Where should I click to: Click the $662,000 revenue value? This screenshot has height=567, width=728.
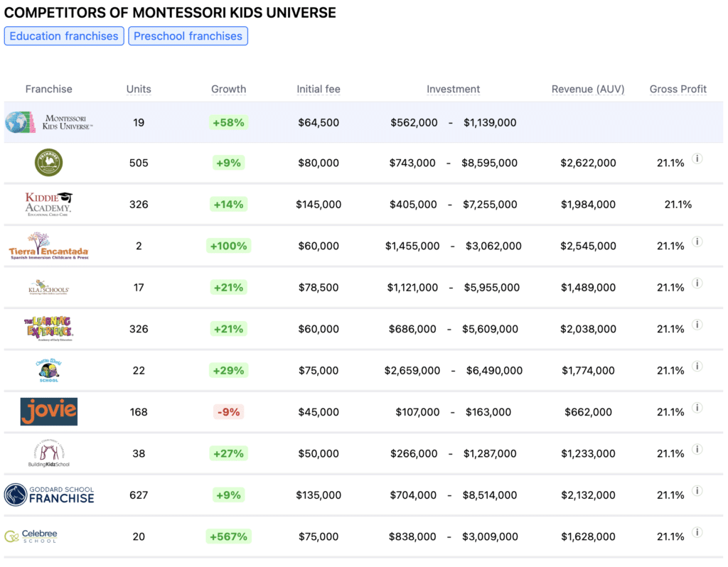tap(588, 411)
